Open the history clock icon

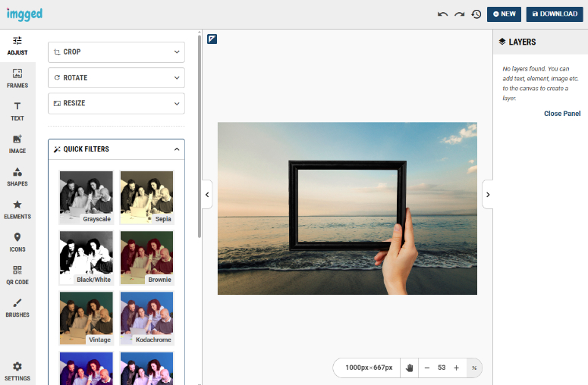coord(476,14)
